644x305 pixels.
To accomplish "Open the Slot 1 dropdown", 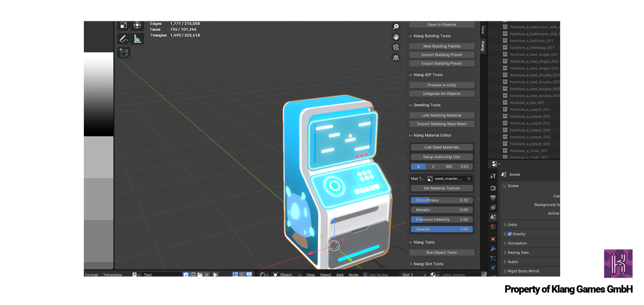I will pos(414,275).
